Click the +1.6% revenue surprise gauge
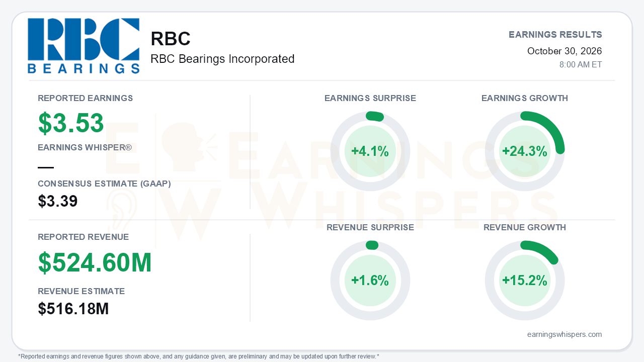This screenshot has height=362, width=644. pyautogui.click(x=370, y=281)
